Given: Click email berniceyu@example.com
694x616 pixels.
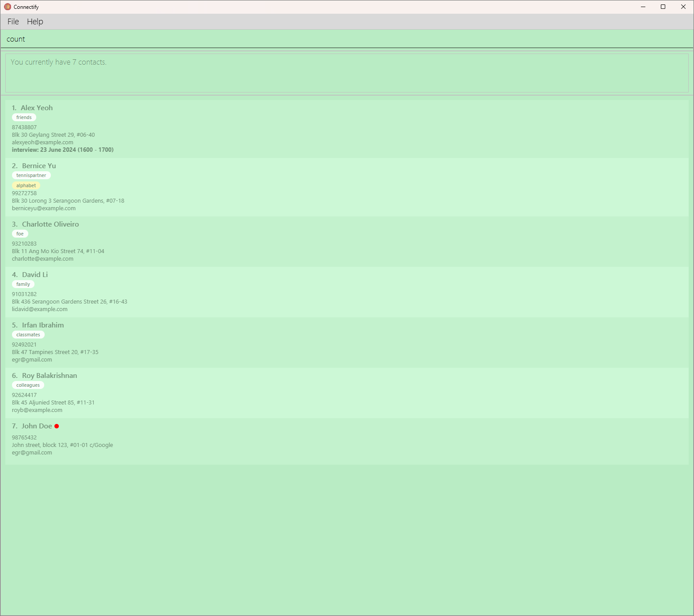Looking at the screenshot, I should coord(44,208).
